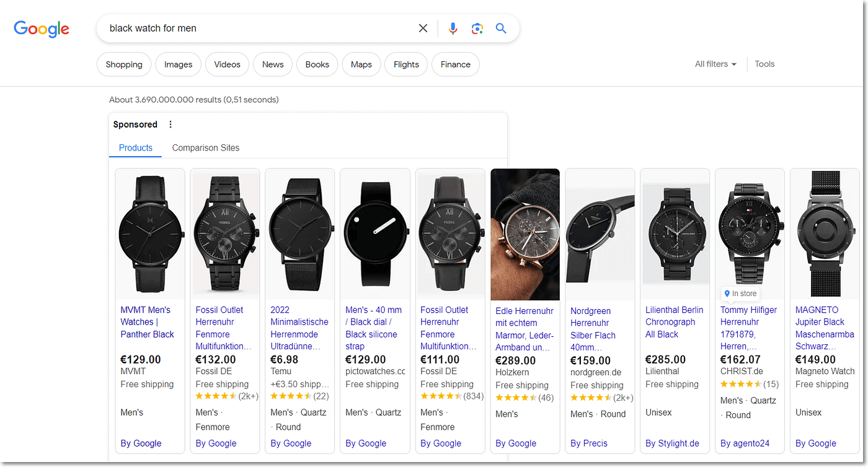
Task: Click the In store location badge
Action: coord(741,294)
